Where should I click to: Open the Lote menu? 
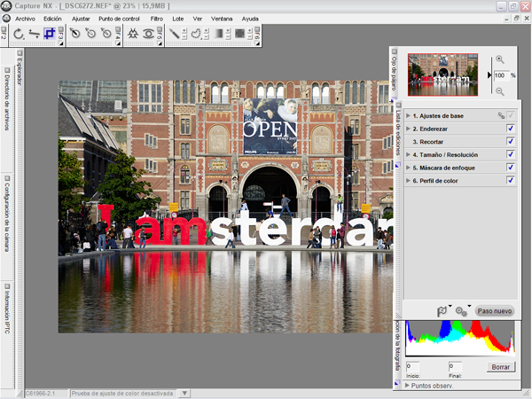click(x=178, y=19)
